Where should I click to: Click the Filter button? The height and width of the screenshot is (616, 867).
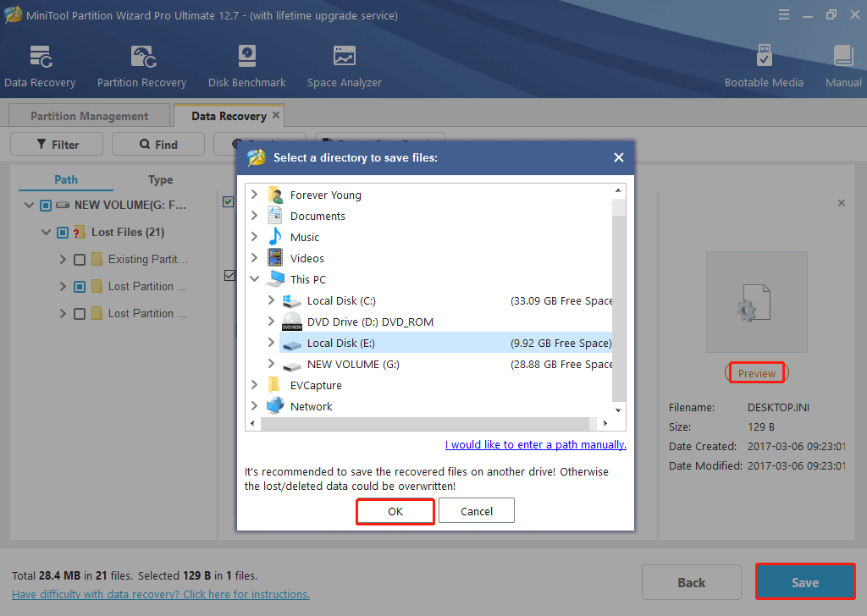pyautogui.click(x=57, y=144)
